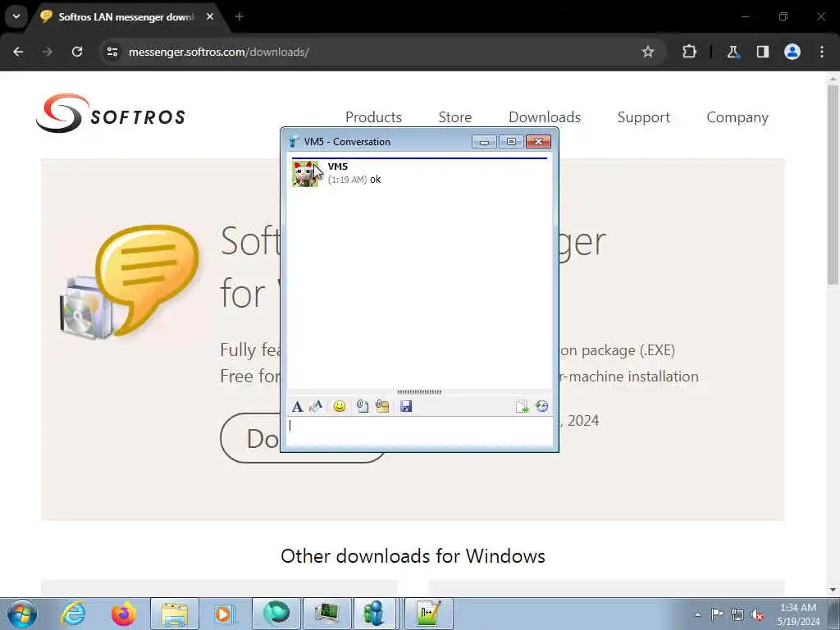840x630 pixels.
Task: Click the attach folder paperclip icon
Action: click(382, 407)
